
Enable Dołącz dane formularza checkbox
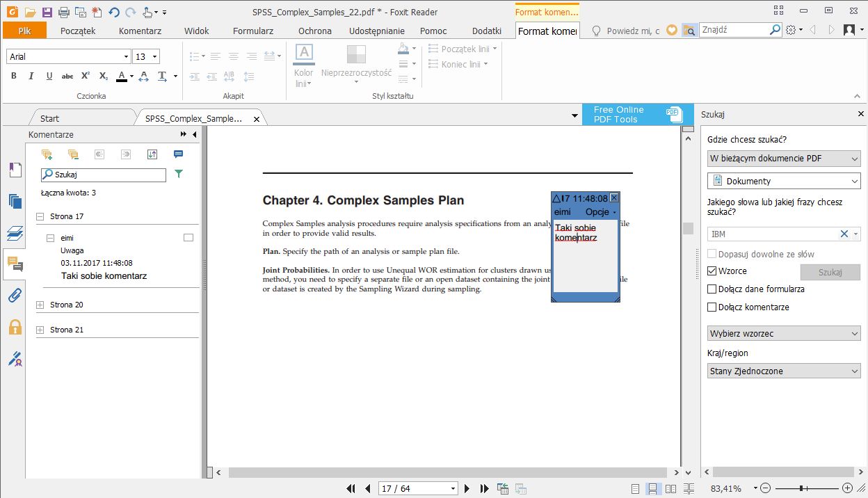712,289
